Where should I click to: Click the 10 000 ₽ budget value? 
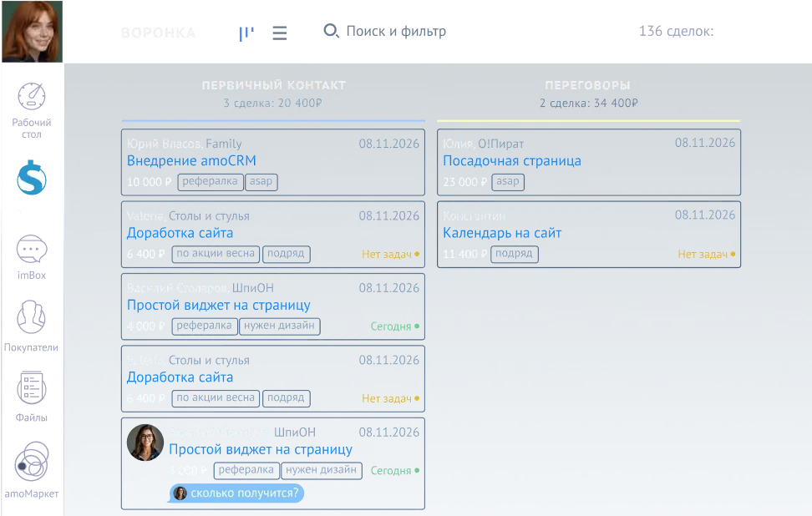click(x=150, y=182)
